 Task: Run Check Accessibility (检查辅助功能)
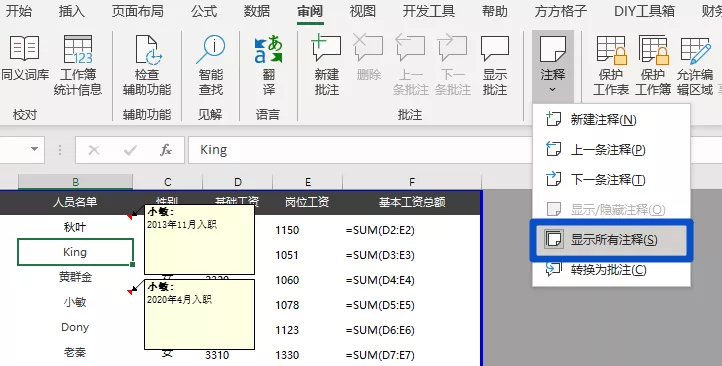coord(147,64)
